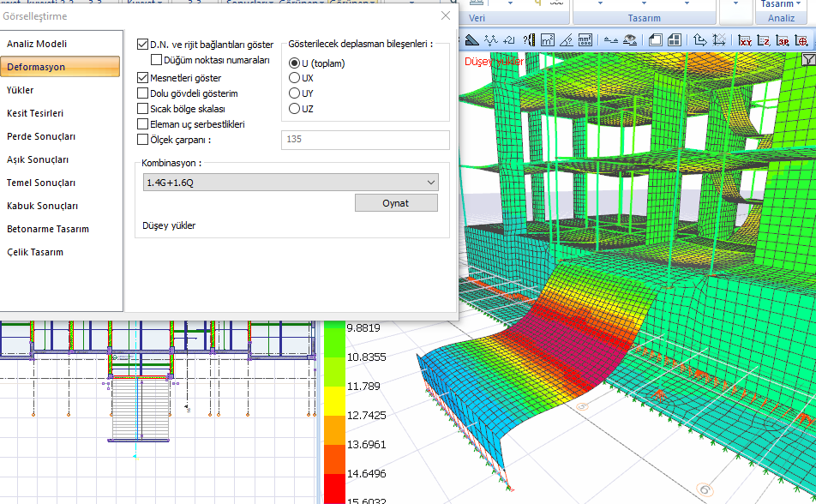Click the four-pane window layout icon
The width and height of the screenshot is (816, 504).
pyautogui.click(x=675, y=40)
